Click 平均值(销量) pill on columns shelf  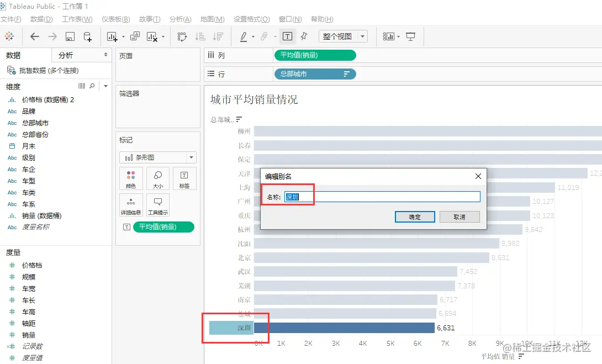click(315, 55)
